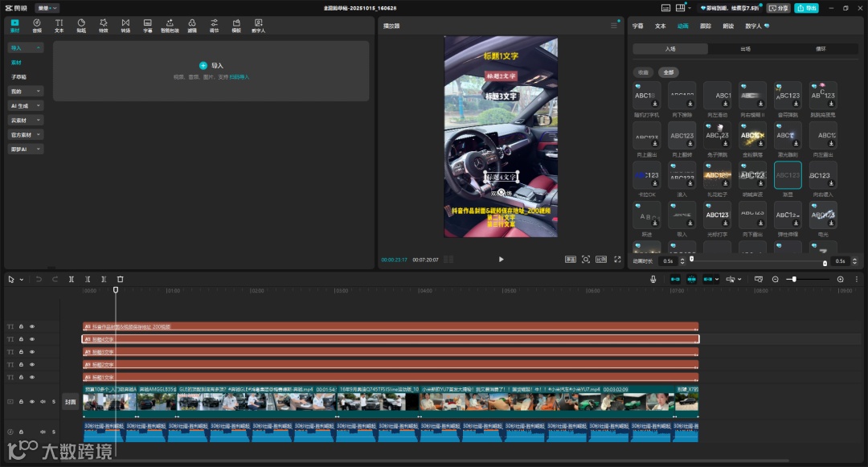Click the microphone record icon above timeline
The width and height of the screenshot is (868, 467).
(x=653, y=279)
